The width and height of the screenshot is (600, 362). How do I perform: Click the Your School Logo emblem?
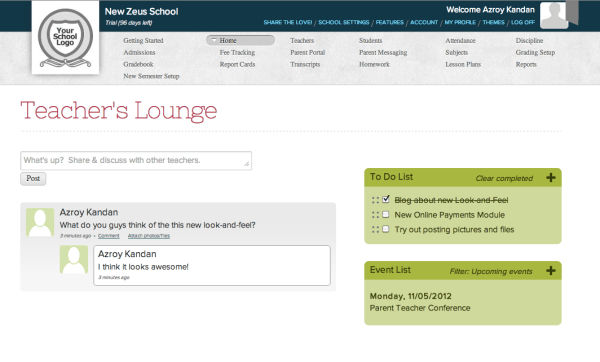65,38
